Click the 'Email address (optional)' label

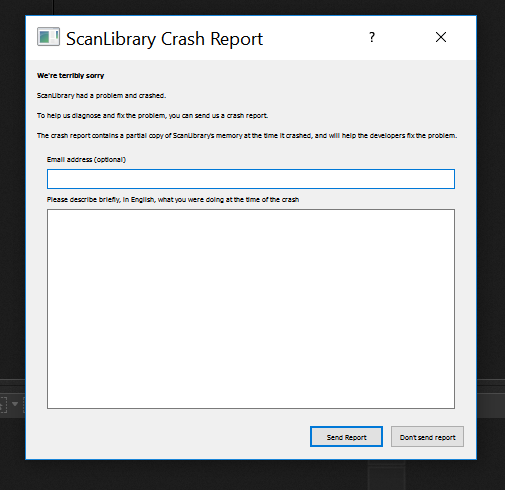86,160
